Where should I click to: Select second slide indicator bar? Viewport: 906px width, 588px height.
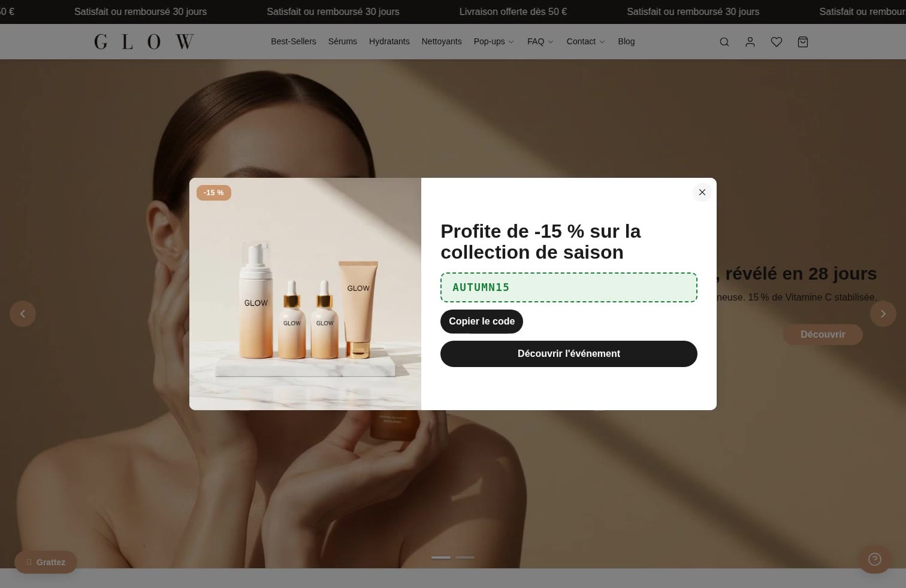[465, 557]
